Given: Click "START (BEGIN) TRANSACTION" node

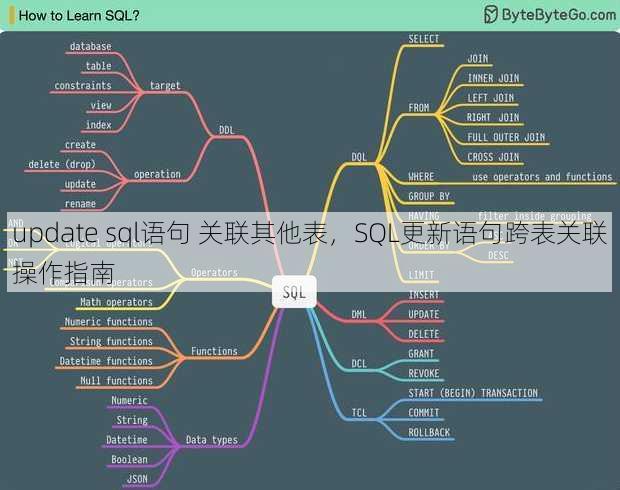Looking at the screenshot, I should pyautogui.click(x=473, y=393).
